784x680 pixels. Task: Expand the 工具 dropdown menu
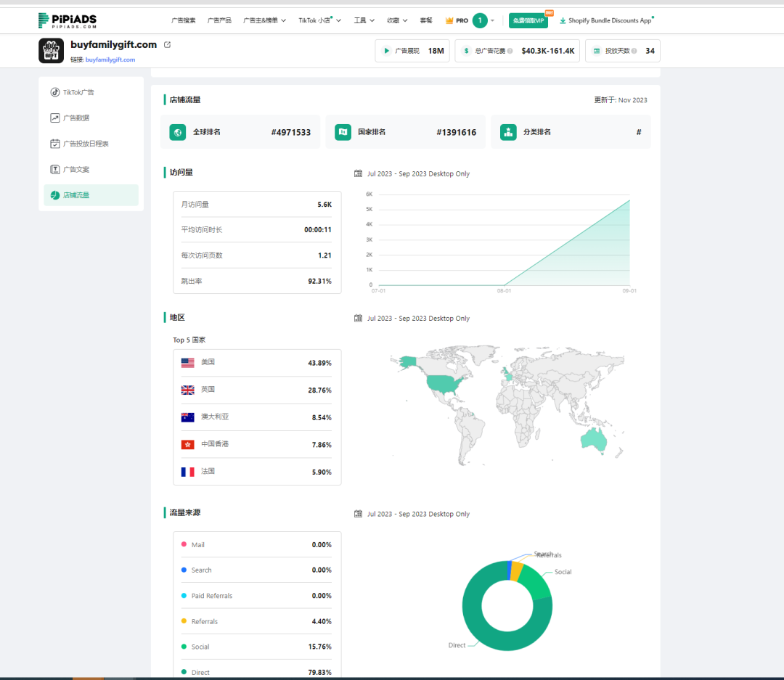click(364, 20)
